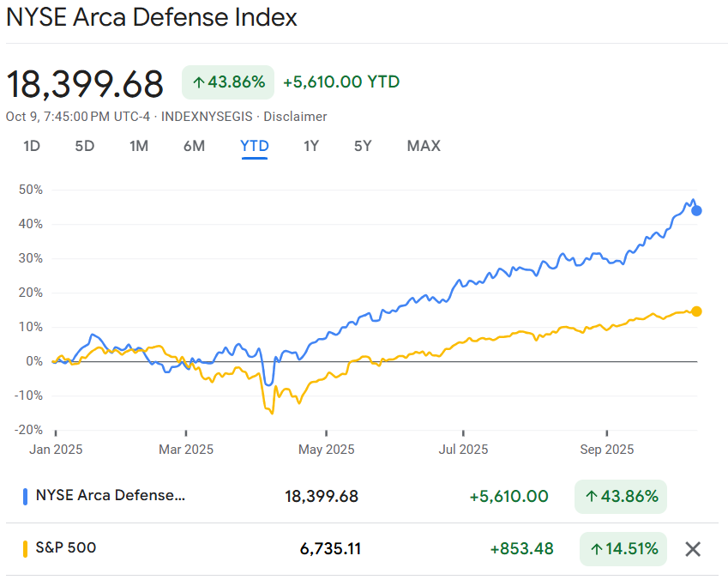728x586 pixels.
Task: Click the yellow S&P 500 color bar
Action: coord(26,547)
